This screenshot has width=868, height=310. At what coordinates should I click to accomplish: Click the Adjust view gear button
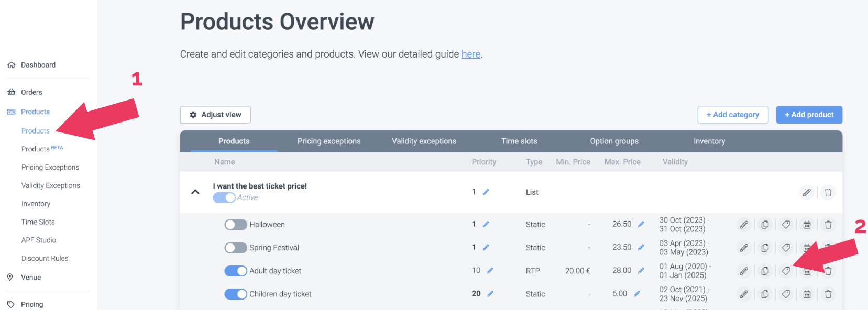pos(215,115)
